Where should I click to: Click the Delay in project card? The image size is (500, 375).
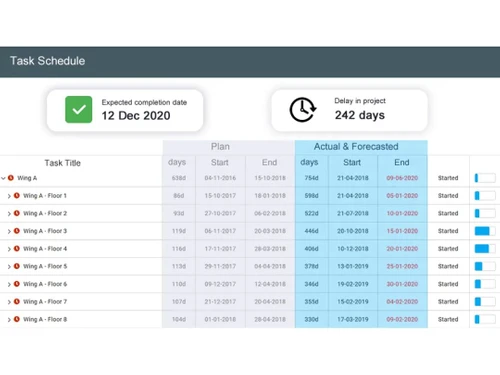(349, 110)
